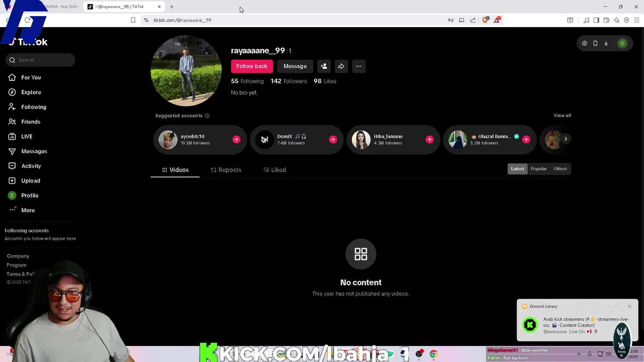
Task: Open a new browser tab
Action: (172, 7)
